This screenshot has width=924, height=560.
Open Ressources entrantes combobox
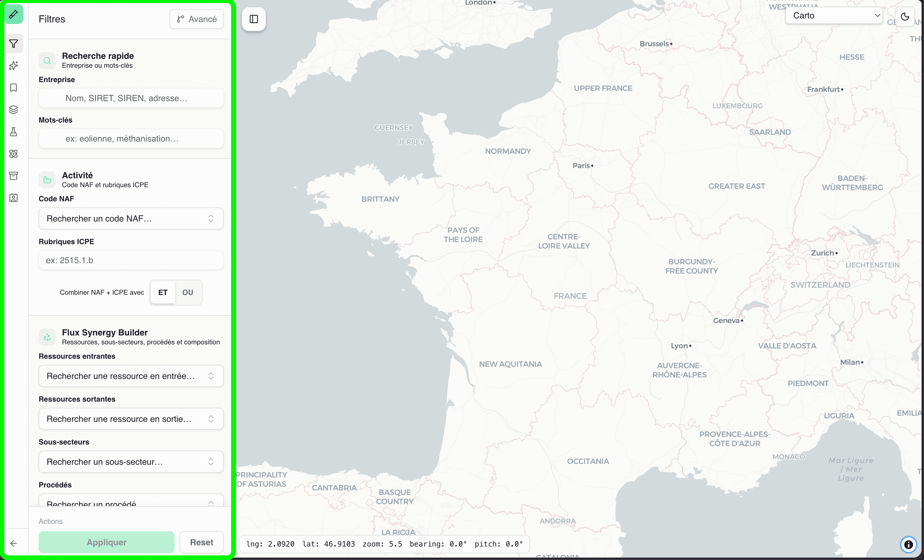(131, 376)
